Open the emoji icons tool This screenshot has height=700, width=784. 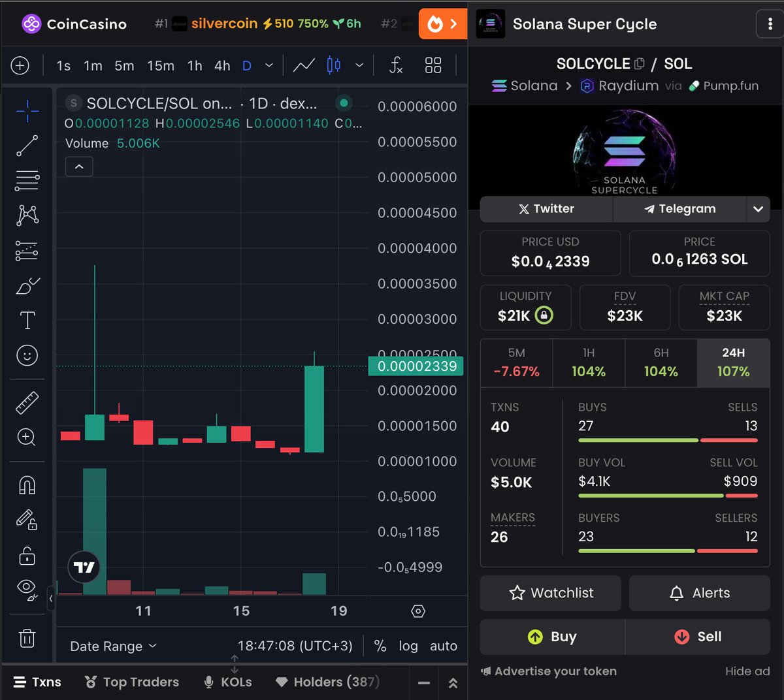point(27,355)
